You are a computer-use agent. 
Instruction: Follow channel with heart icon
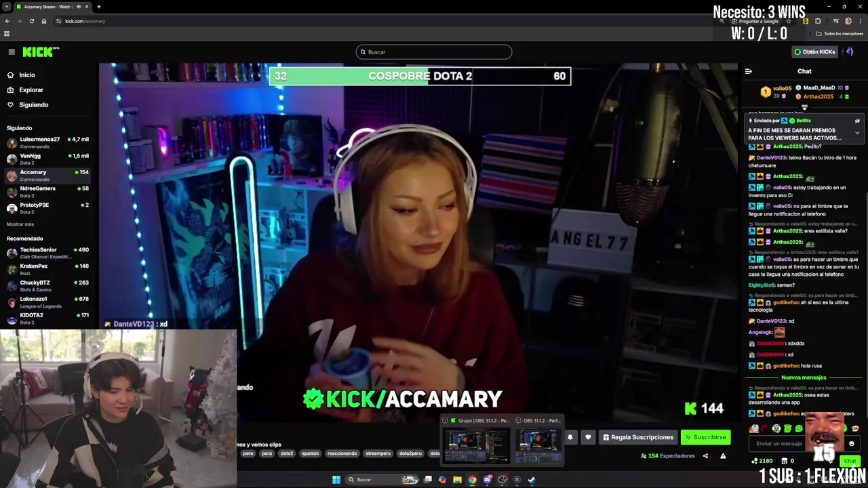588,437
